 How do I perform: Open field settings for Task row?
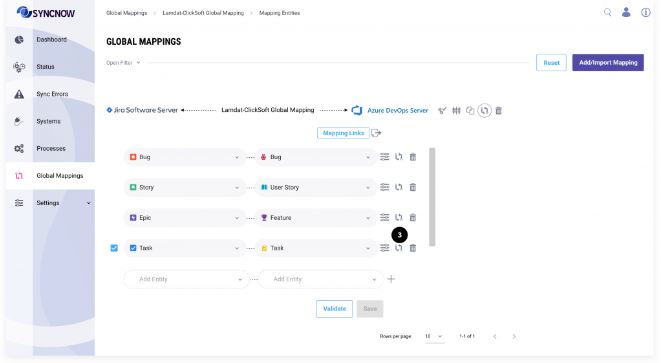click(x=384, y=248)
